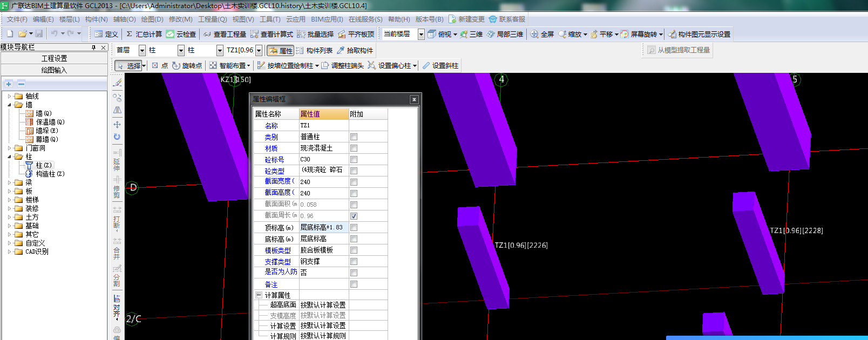
Task: Click the 全屏 full screen icon
Action: [x=534, y=34]
